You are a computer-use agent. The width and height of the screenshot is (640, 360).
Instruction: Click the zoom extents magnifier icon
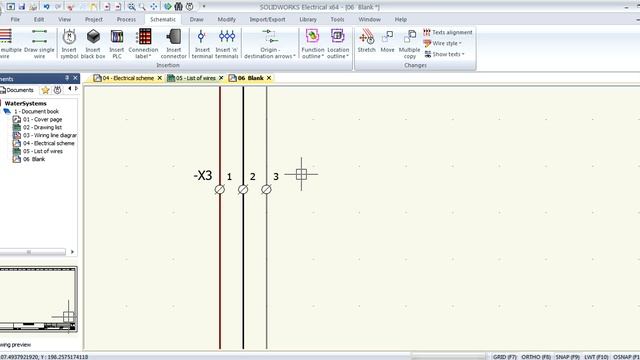(131, 7)
